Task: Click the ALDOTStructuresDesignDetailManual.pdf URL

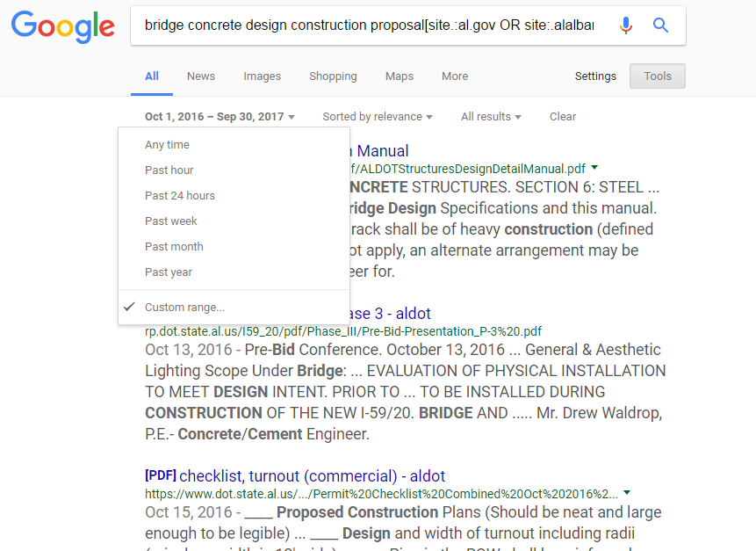Action: coord(467,169)
